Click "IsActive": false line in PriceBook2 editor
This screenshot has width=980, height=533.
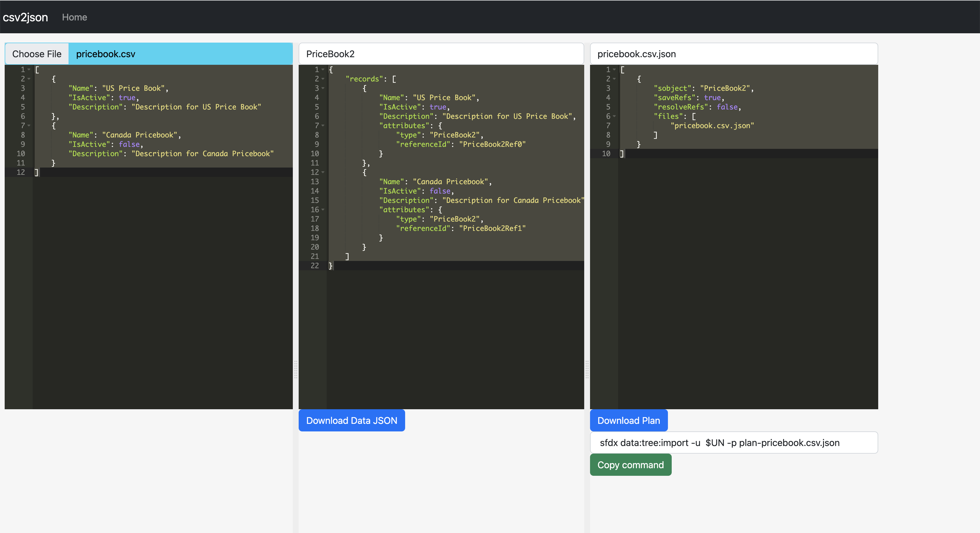(416, 191)
